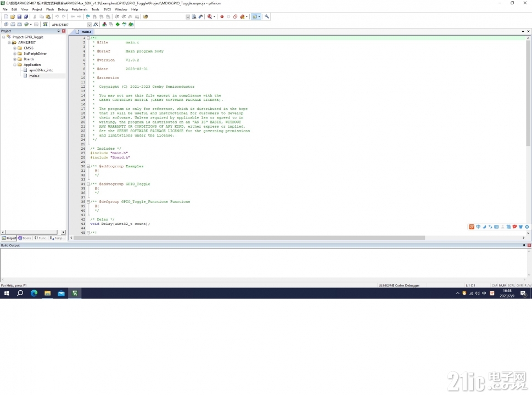Click the Kill all breakpoints icon
The image size is (532, 395).
tap(242, 16)
